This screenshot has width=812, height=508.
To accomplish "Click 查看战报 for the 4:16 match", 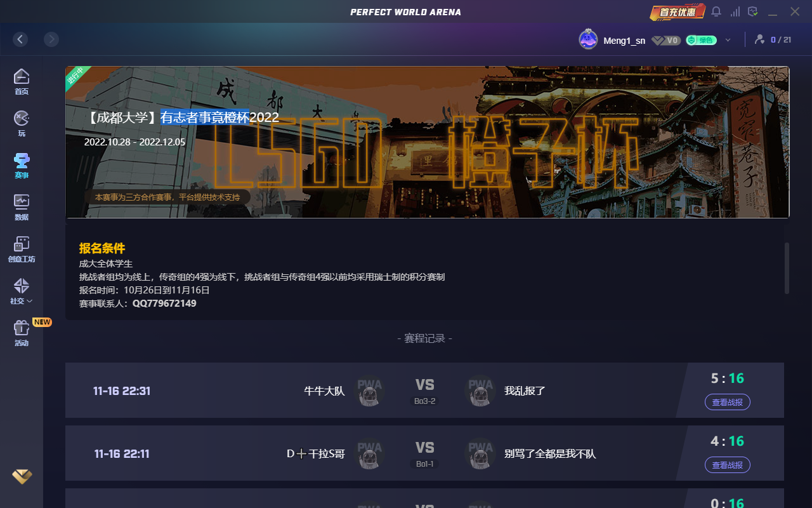I will 727,465.
